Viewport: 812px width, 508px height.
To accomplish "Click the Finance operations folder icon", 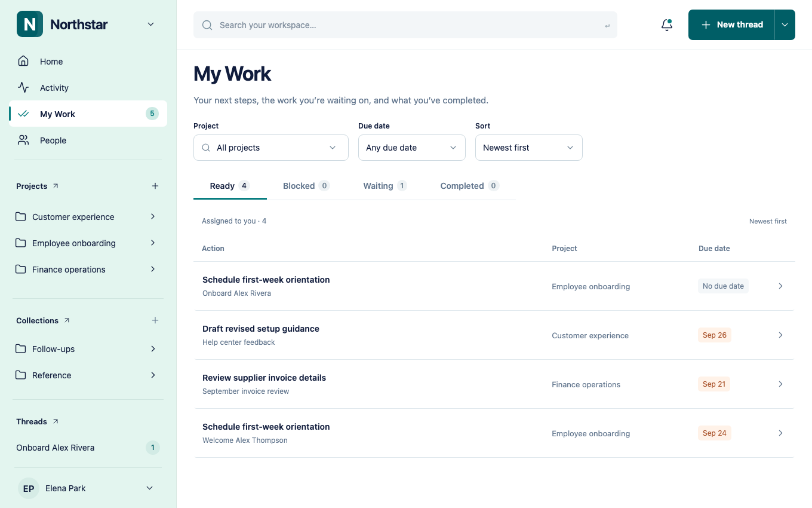I will coord(21,269).
